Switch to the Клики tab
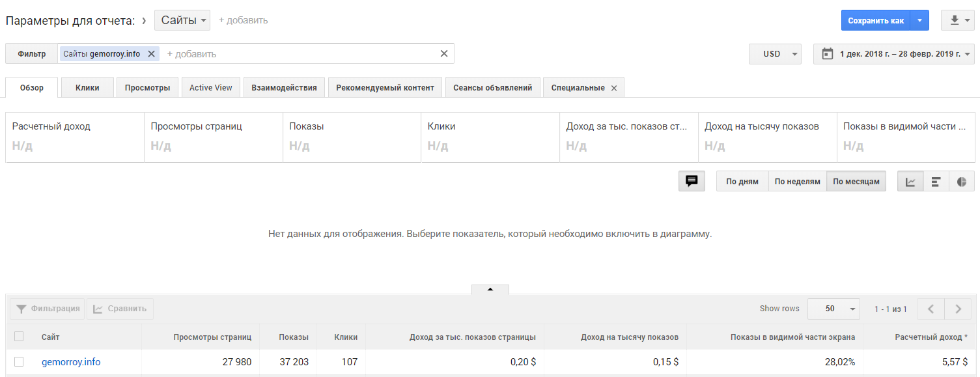This screenshot has height=377, width=980. [87, 88]
